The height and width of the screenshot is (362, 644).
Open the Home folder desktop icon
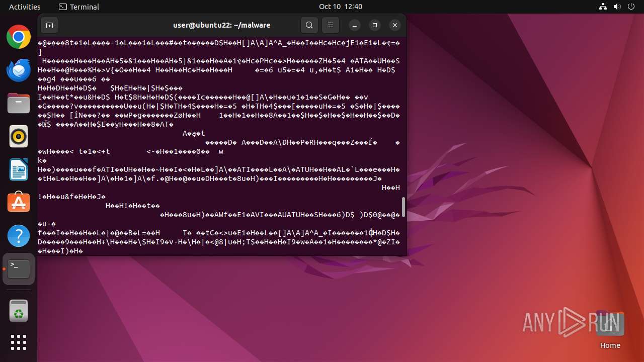pos(610,329)
